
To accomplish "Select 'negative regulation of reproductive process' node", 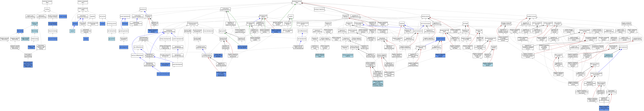I will 153,31.
